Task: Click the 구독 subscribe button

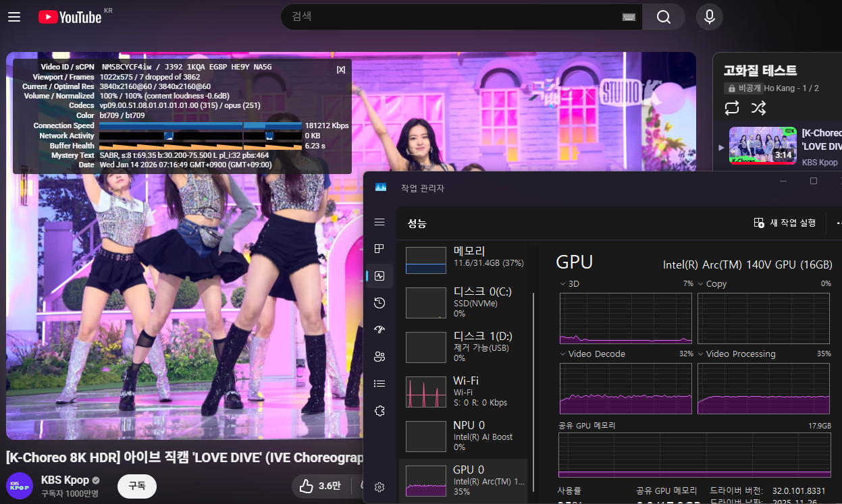Action: [137, 486]
